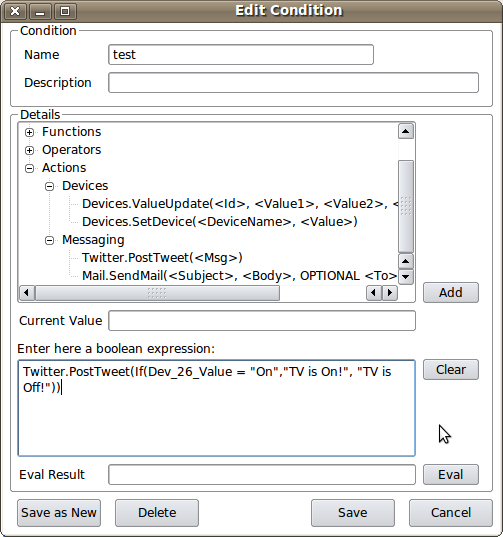Click the Current Value field
503x537 pixels.
click(262, 321)
